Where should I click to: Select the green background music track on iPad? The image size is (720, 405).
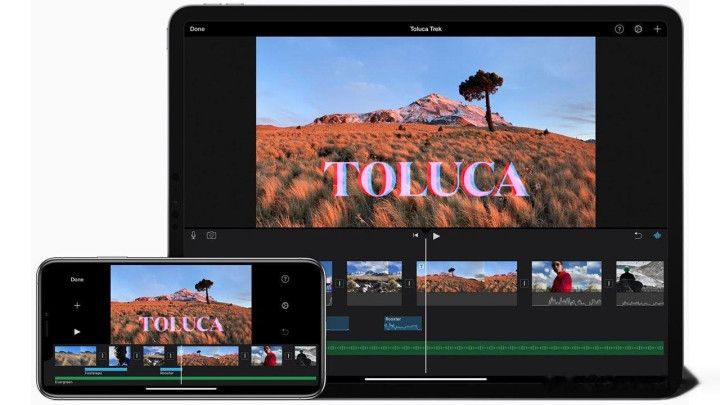[495, 348]
